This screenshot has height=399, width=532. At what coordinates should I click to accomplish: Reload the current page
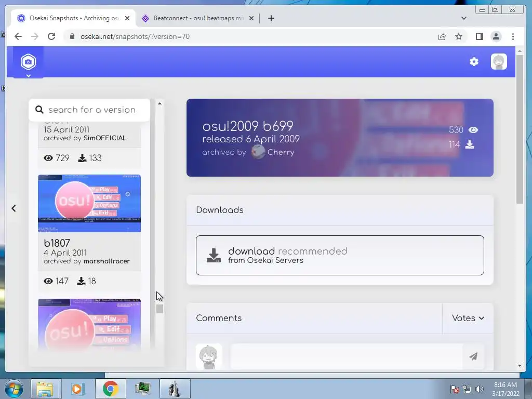coord(51,36)
